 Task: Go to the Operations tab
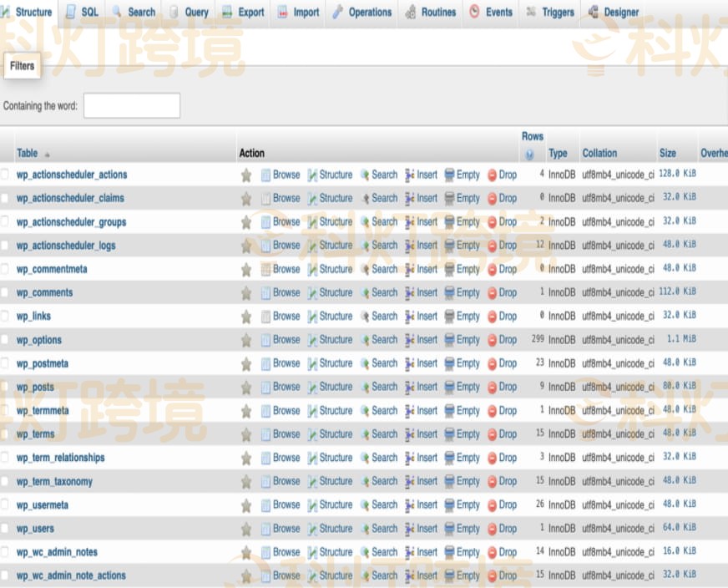pos(361,12)
